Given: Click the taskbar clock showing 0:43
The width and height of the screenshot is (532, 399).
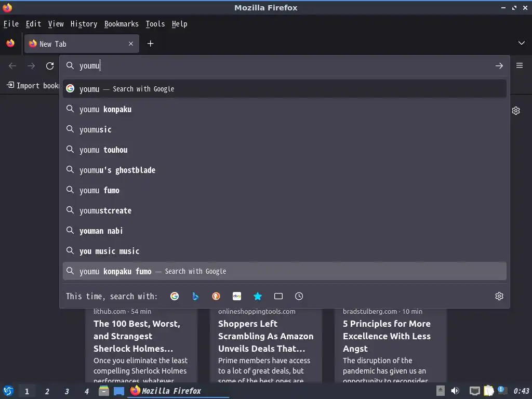Looking at the screenshot, I should (x=521, y=391).
